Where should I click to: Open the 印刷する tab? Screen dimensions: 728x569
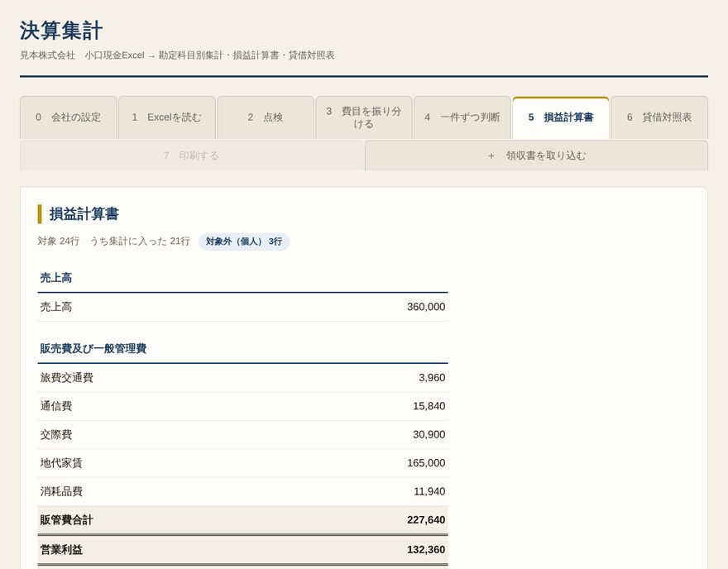pos(191,155)
